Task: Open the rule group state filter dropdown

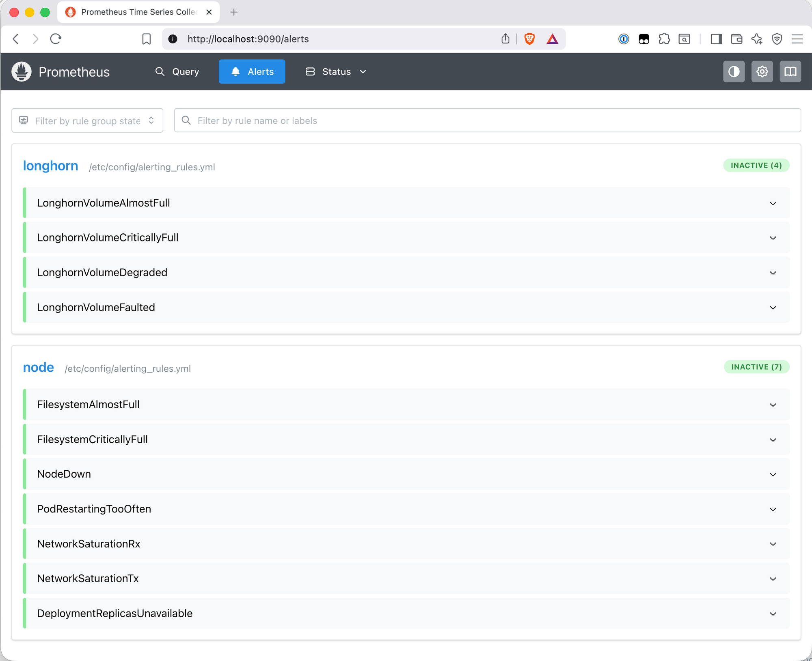Action: click(87, 121)
